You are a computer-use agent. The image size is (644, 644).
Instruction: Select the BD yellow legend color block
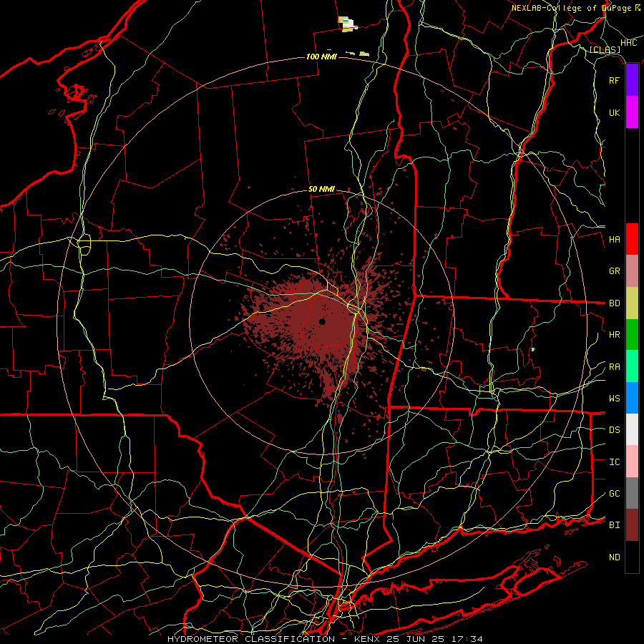click(632, 303)
